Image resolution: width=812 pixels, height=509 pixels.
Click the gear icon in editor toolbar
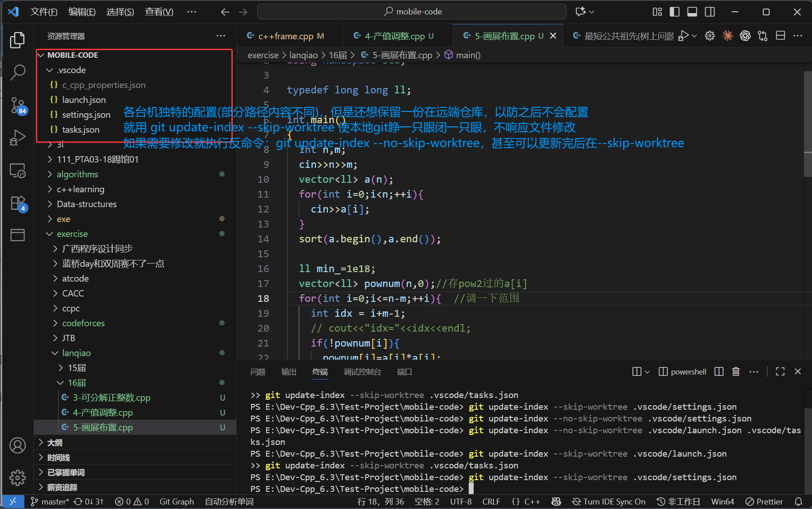coord(710,36)
